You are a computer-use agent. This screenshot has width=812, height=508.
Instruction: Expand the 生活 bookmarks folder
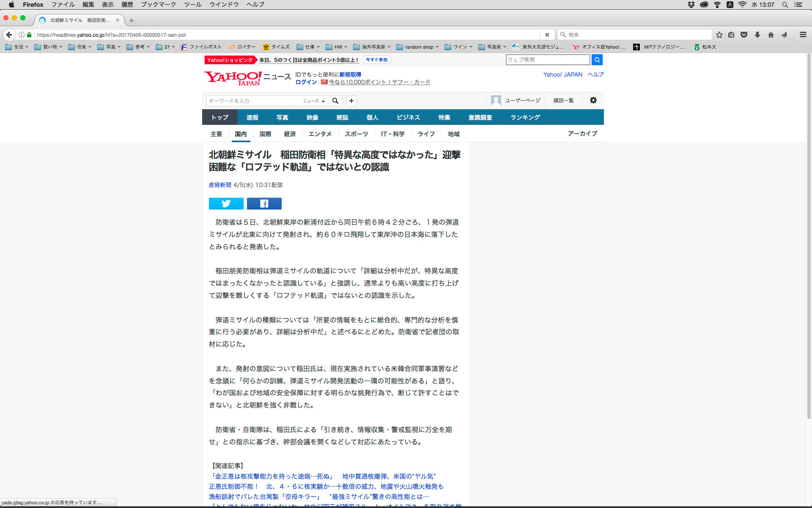[17, 47]
